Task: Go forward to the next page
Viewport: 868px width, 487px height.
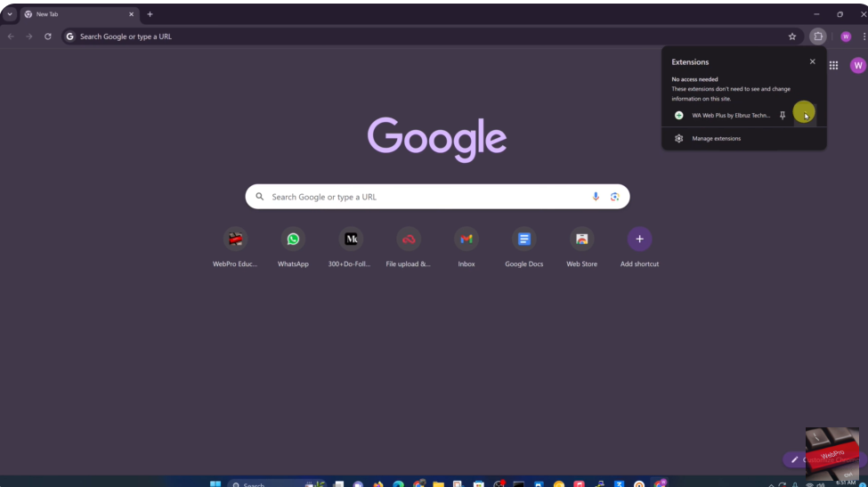Action: 29,37
